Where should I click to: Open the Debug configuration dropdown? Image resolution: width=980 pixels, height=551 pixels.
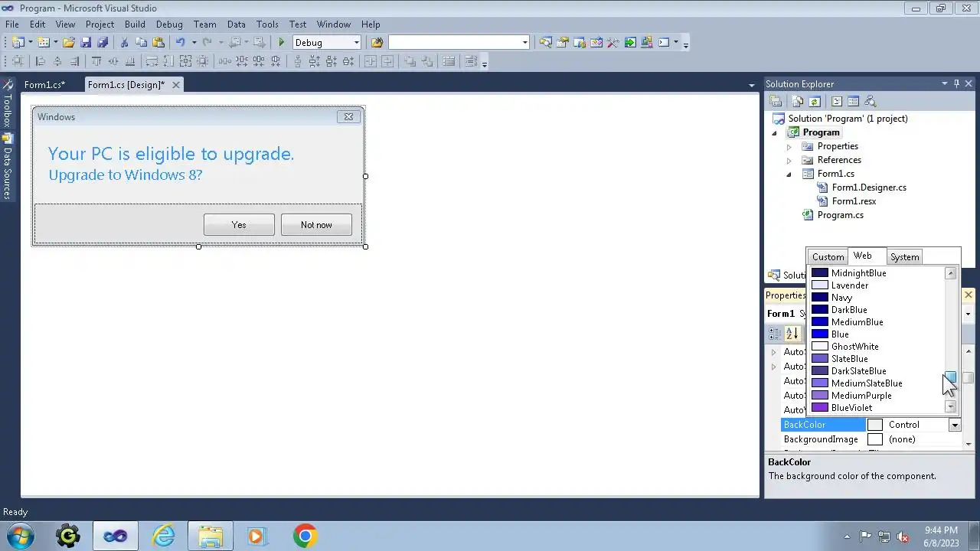click(x=356, y=43)
